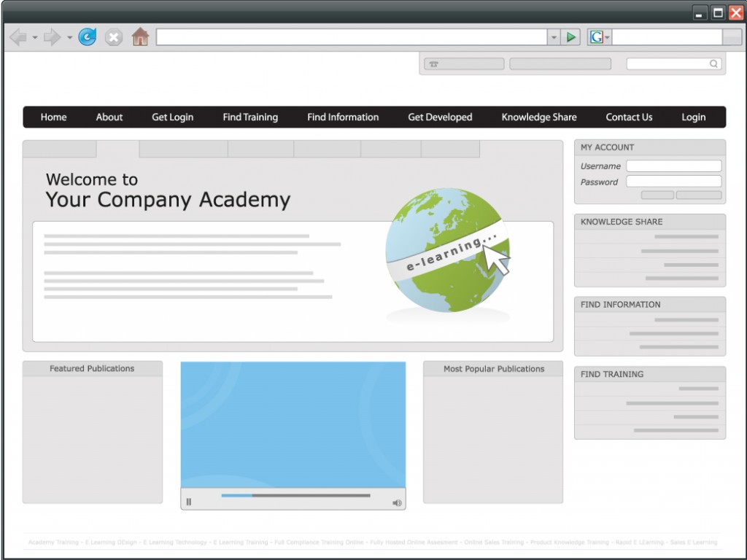
Task: Click the browser search box
Action: point(667,36)
